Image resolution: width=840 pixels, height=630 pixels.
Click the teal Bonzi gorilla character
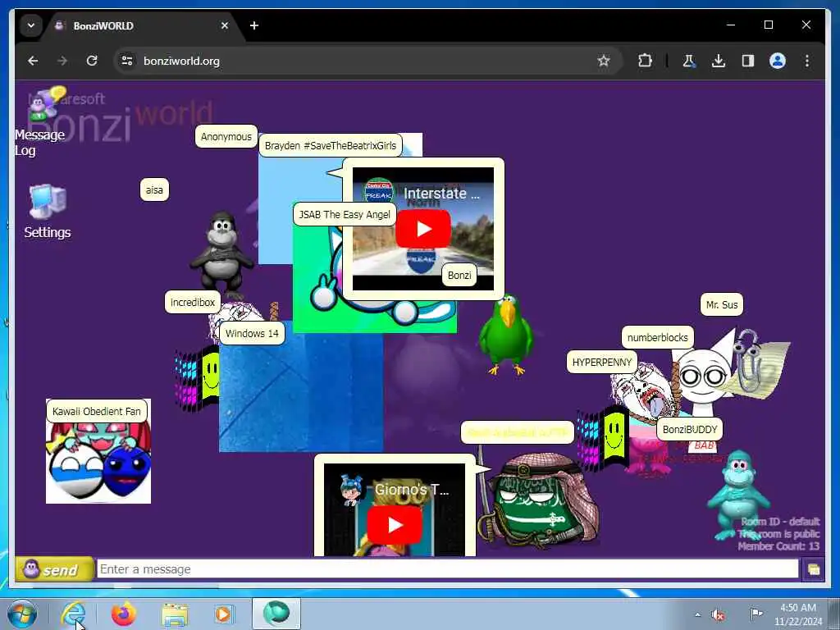(738, 494)
